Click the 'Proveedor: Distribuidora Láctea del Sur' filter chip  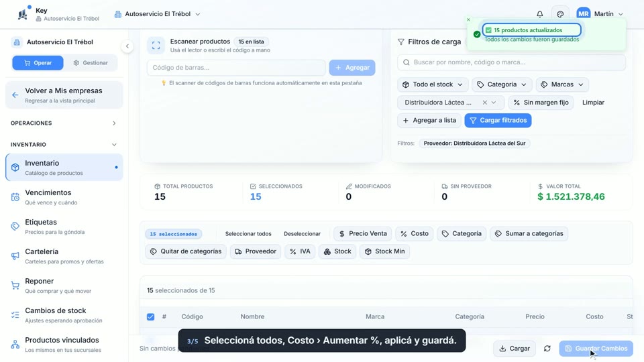(474, 143)
